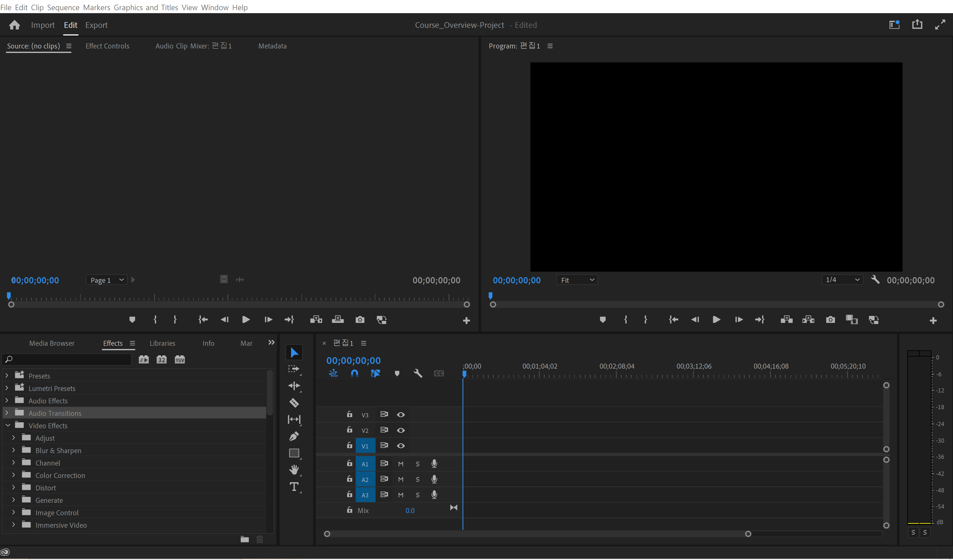Image resolution: width=953 pixels, height=560 pixels.
Task: Select the Hand tool
Action: 294,470
